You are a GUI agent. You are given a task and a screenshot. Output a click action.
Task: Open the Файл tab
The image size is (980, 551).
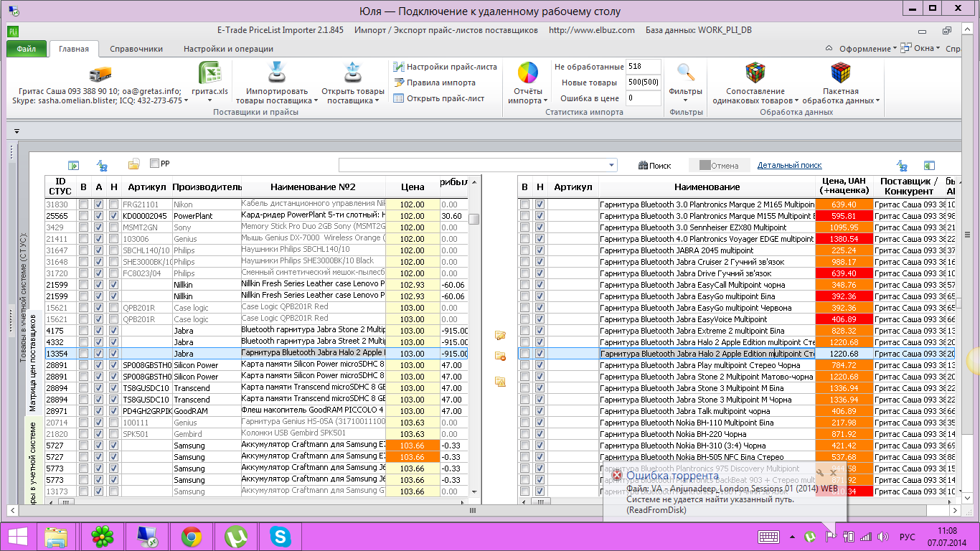coord(27,49)
